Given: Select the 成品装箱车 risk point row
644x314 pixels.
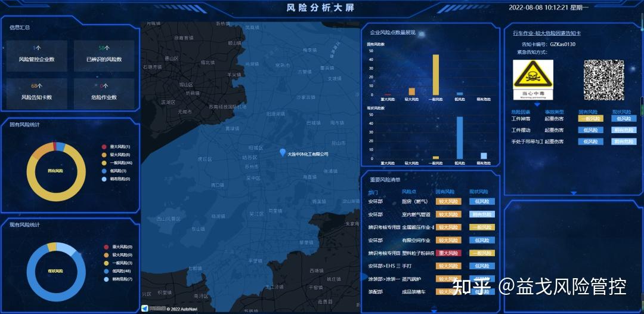Looking at the screenshot, I should [x=431, y=292].
